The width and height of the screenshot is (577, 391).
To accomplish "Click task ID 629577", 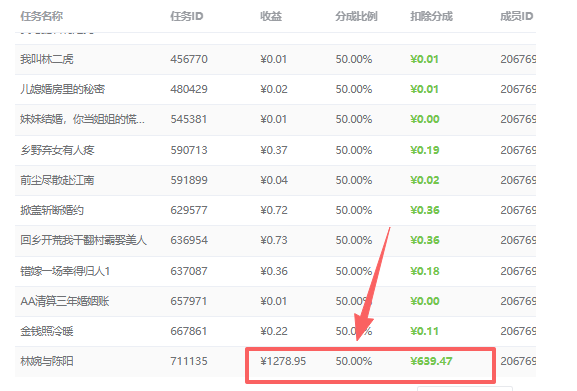I will pyautogui.click(x=189, y=210).
